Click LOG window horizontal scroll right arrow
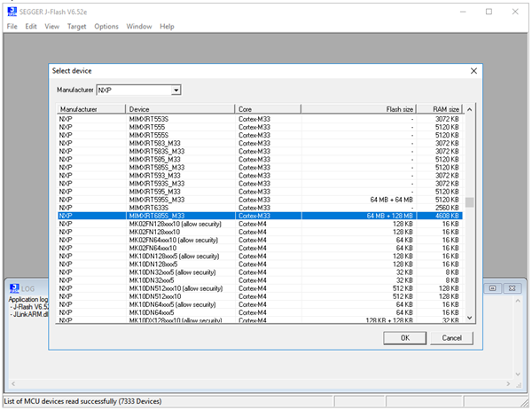Screen dimensions: 532x410 508,384
